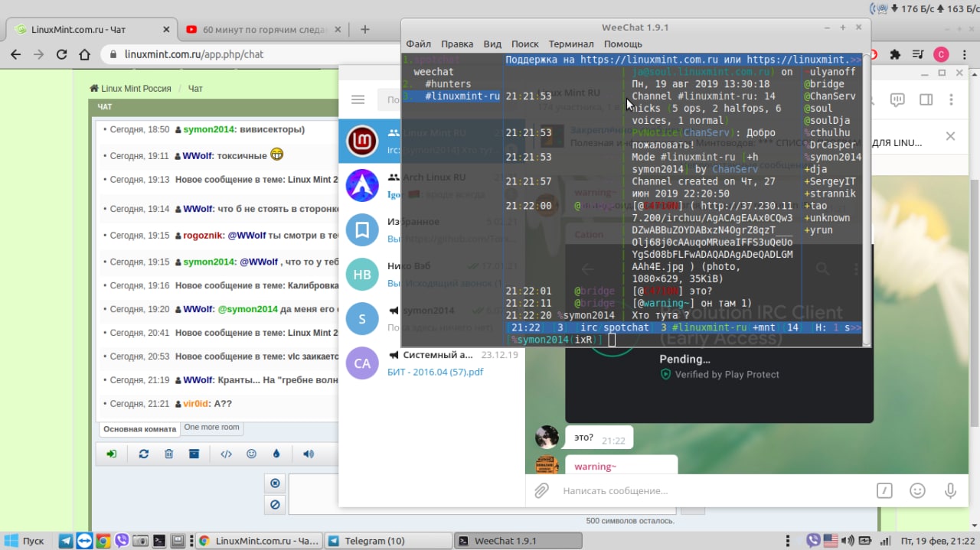Open Telegram emoji picker smiley

(x=917, y=490)
